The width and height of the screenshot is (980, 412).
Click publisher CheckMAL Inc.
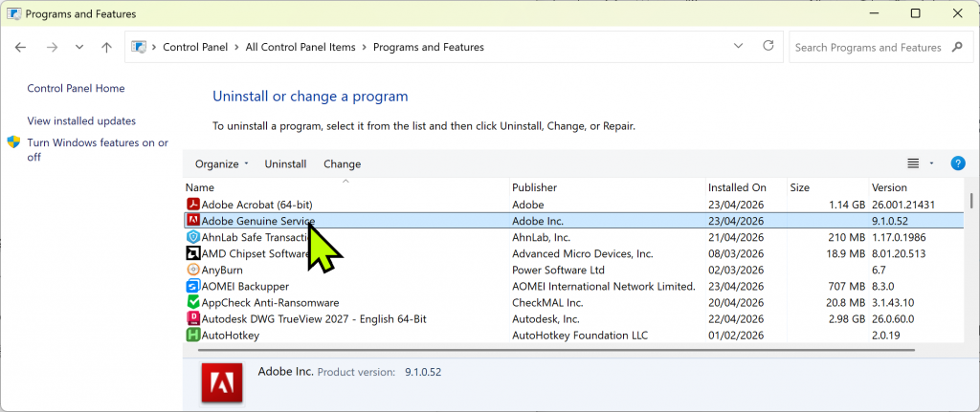547,303
